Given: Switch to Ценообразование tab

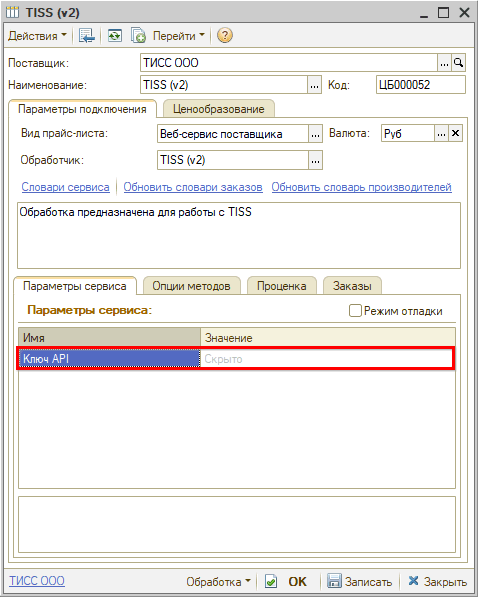Looking at the screenshot, I should 219,109.
